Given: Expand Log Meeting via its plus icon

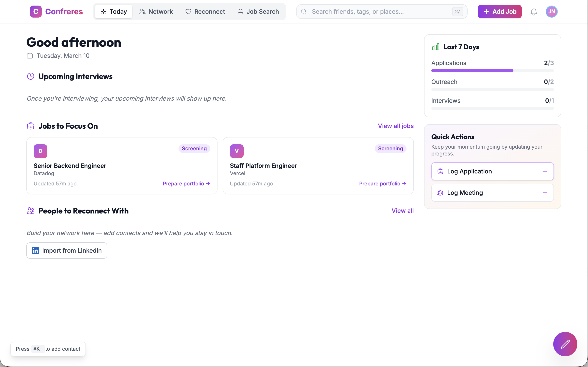Looking at the screenshot, I should tap(545, 192).
